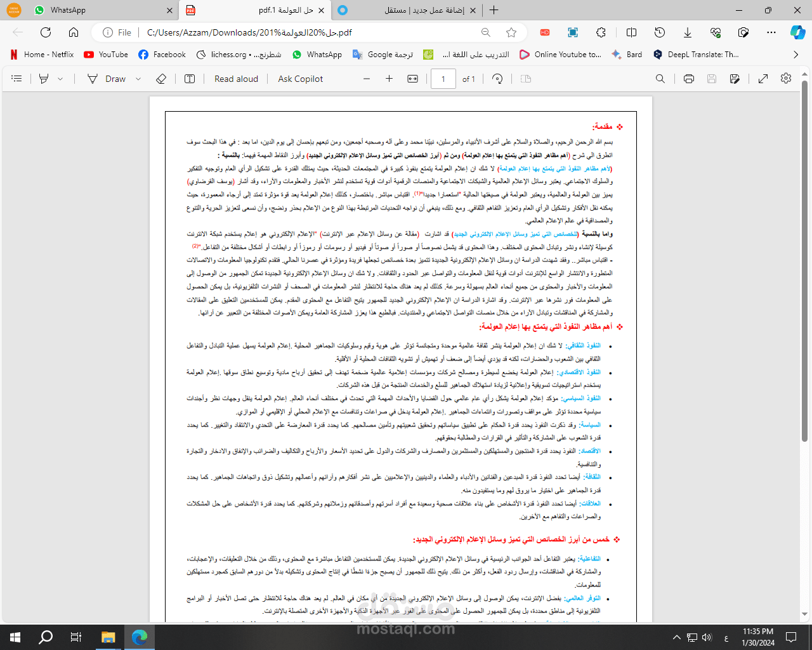Switch to the مستقل new work tab
The height and width of the screenshot is (650, 812).
[406, 10]
